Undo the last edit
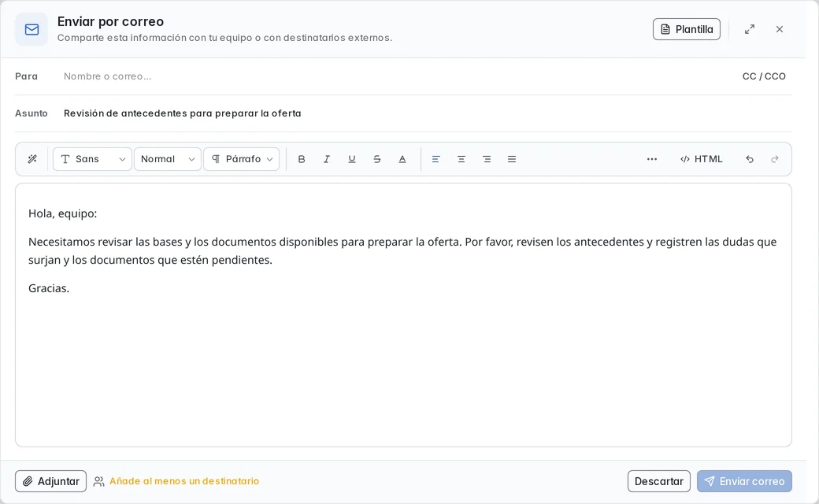 pyautogui.click(x=750, y=159)
